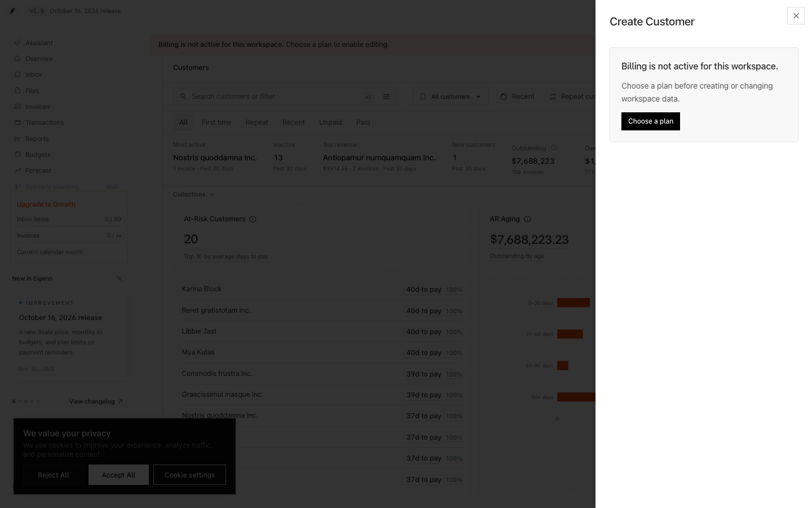The image size is (812, 508).
Task: Click the Upgrade to Growth link
Action: (x=46, y=204)
